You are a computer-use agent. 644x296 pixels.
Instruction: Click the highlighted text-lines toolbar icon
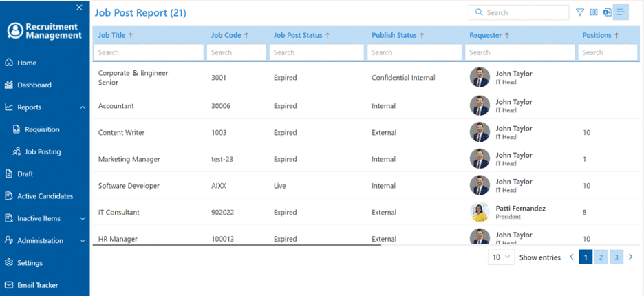pyautogui.click(x=621, y=12)
